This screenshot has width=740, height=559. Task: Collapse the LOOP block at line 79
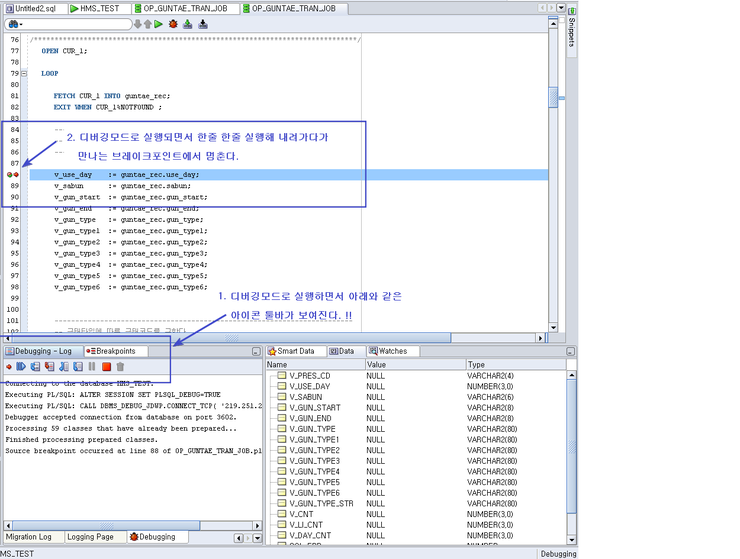(24, 74)
